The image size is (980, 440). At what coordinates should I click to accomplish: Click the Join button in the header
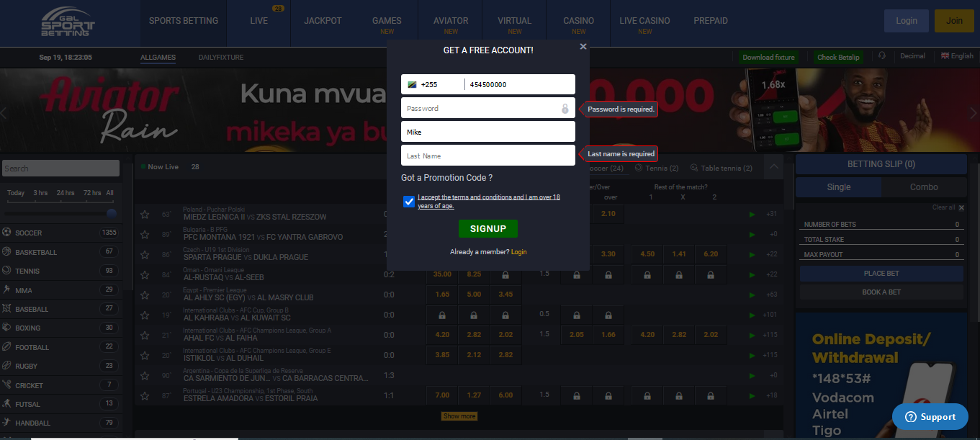point(954,21)
